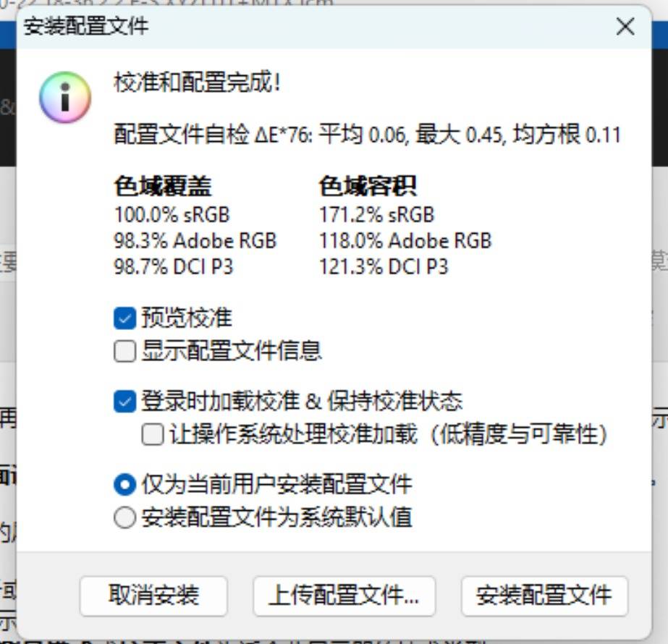The image size is (668, 644).
Task: Enable 显示配置文件信息 checkbox
Action: (x=124, y=351)
